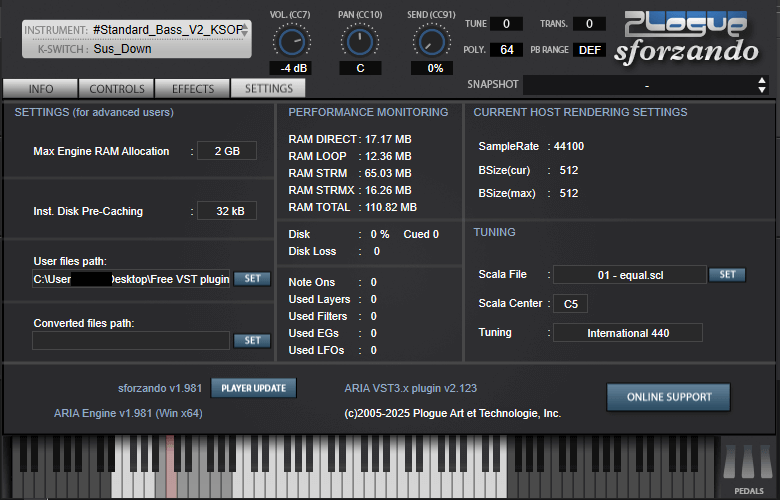Click the RAM DIRECT 17.17 MB readout
The image size is (780, 500).
(350, 139)
